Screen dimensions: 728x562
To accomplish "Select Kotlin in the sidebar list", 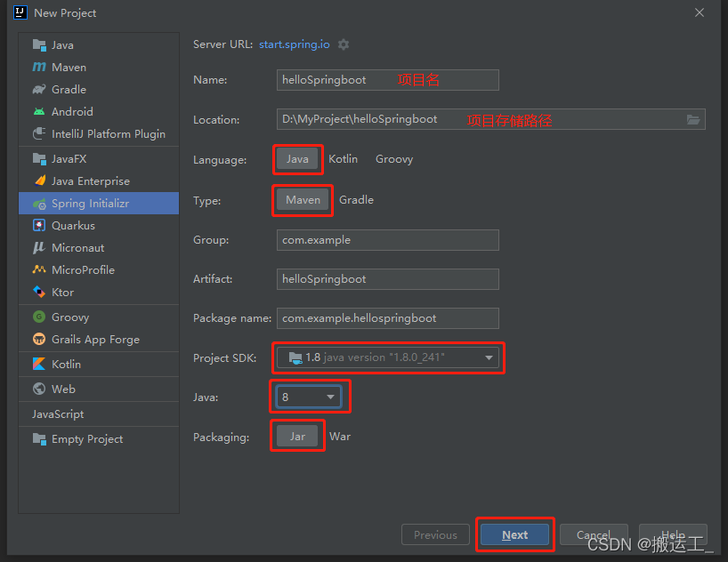I will pos(99,364).
